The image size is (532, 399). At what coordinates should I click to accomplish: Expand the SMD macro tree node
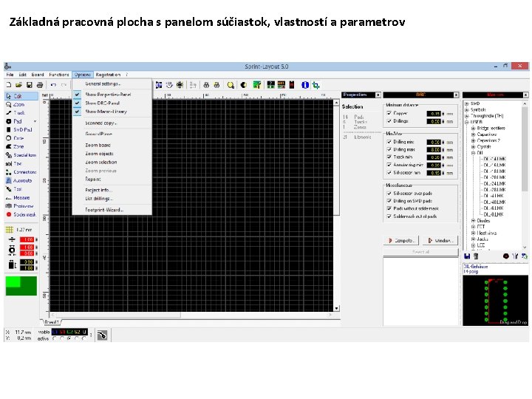[x=467, y=104]
